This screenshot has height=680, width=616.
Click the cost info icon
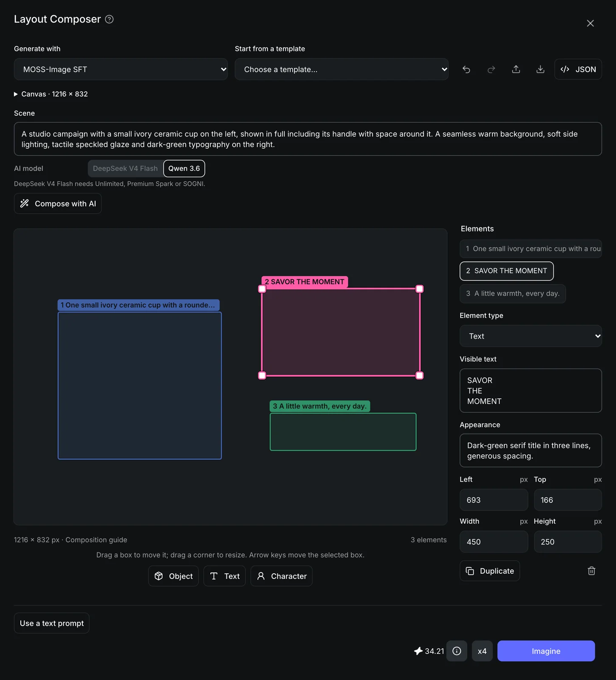(457, 651)
